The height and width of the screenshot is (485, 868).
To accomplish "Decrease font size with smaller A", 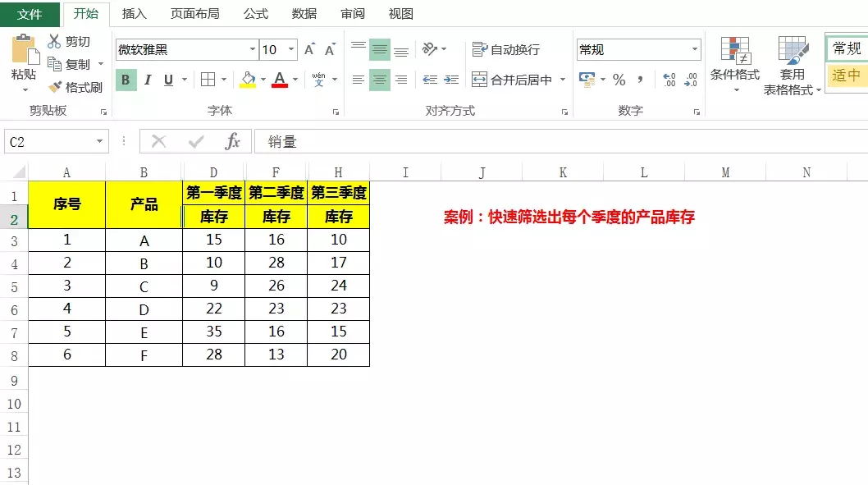I will (330, 49).
